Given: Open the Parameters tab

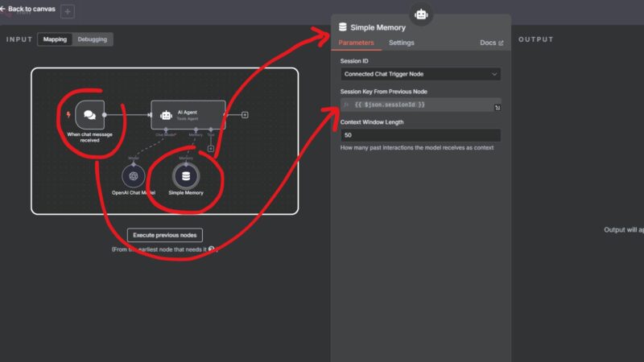Looking at the screenshot, I should pyautogui.click(x=356, y=43).
